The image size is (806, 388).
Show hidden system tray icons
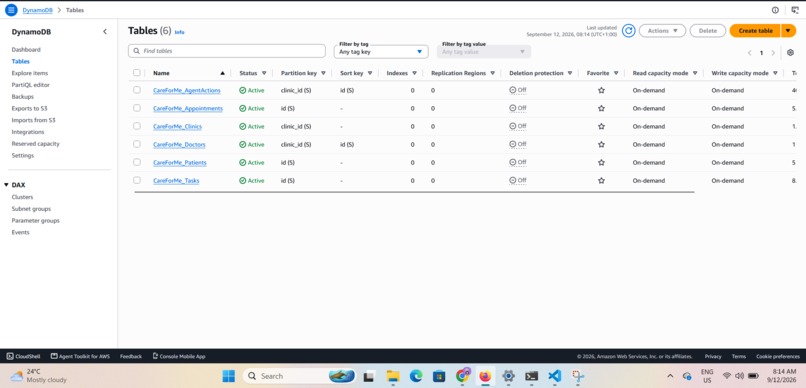point(670,376)
